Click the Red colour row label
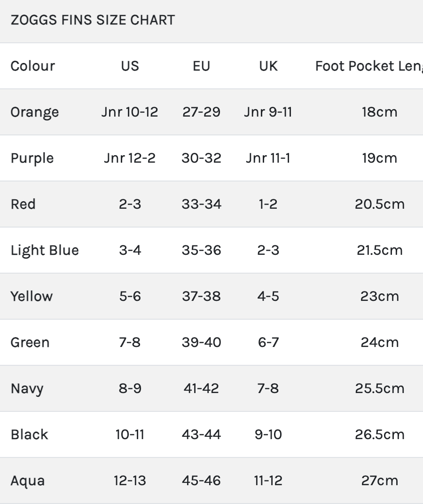 (x=23, y=204)
